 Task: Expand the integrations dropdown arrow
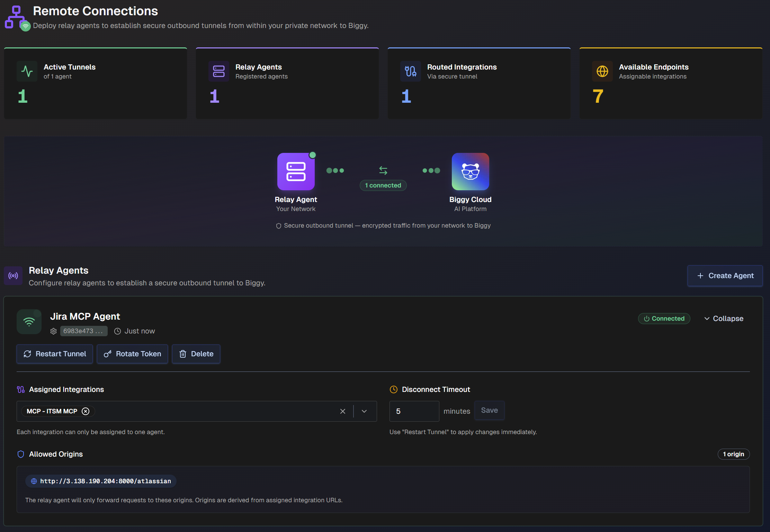tap(364, 411)
